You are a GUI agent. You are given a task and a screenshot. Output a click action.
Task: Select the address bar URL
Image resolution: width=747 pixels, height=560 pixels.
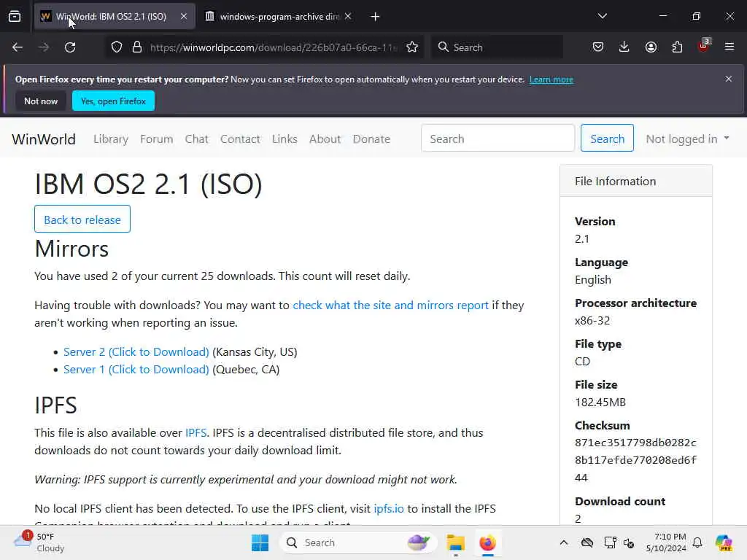pos(274,47)
